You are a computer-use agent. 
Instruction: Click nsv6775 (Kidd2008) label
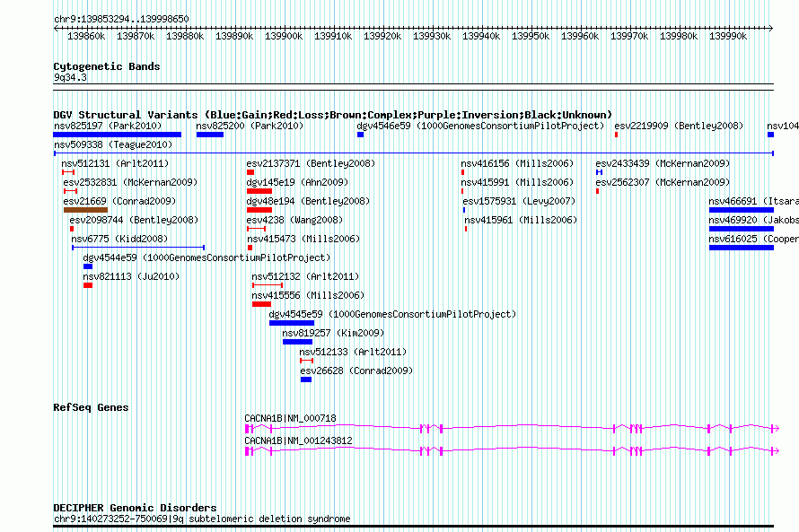point(119,239)
